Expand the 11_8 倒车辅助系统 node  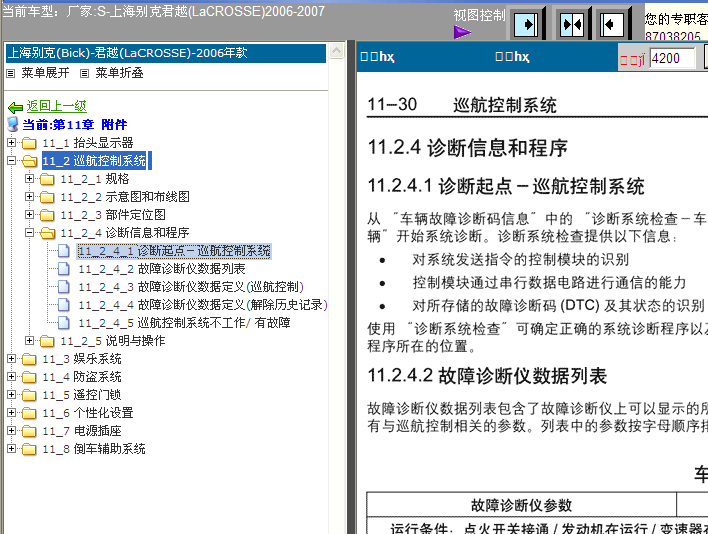12,449
